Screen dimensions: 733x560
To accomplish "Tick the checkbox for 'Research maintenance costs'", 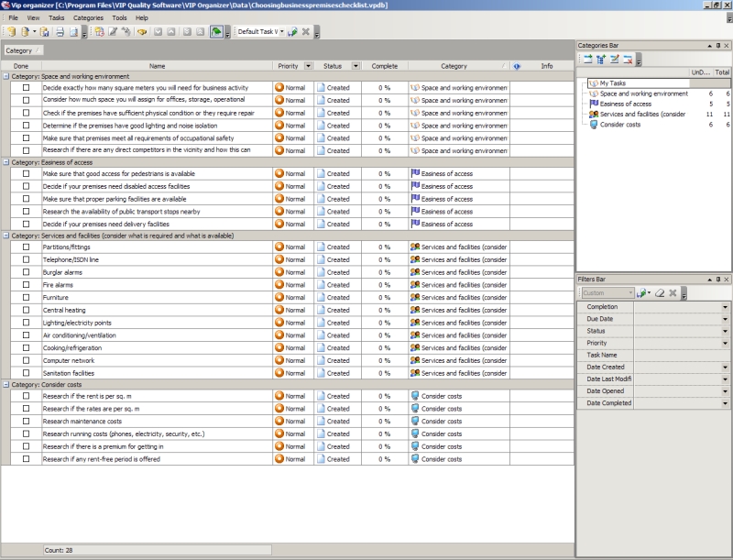I will [27, 422].
